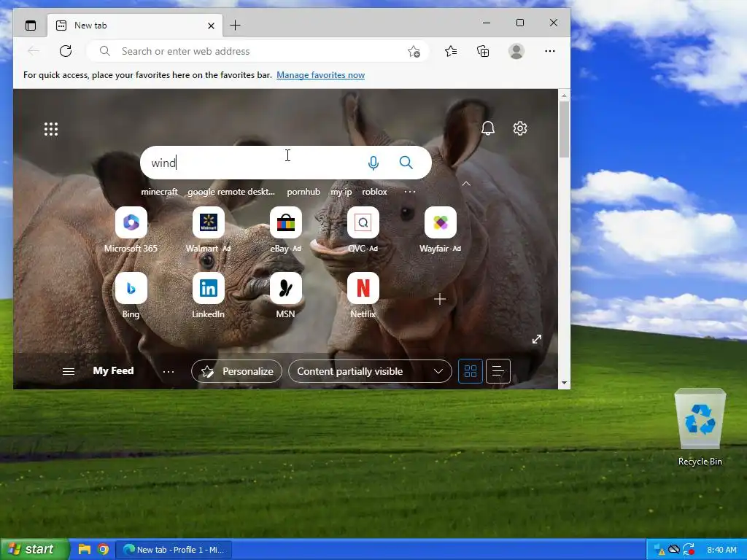This screenshot has width=747, height=560.
Task: Select the New tab tab
Action: click(x=133, y=26)
